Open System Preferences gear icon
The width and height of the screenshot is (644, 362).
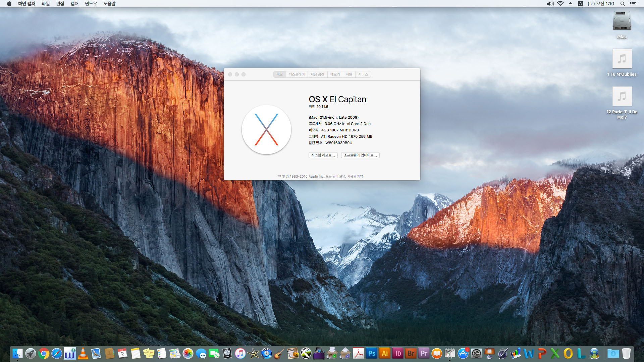476,353
